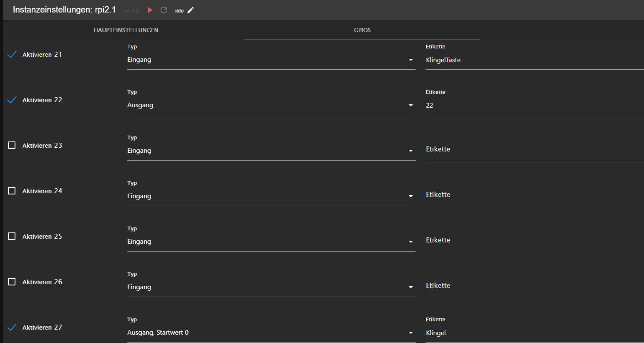
Task: Select the GPIOS tab
Action: (362, 30)
